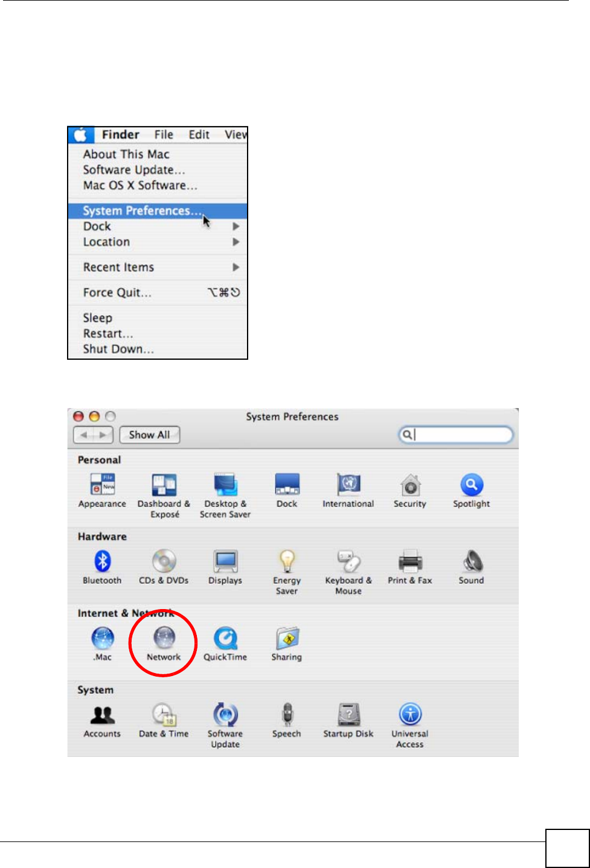Open the Edit menu
This screenshot has width=590, height=868.
[199, 135]
